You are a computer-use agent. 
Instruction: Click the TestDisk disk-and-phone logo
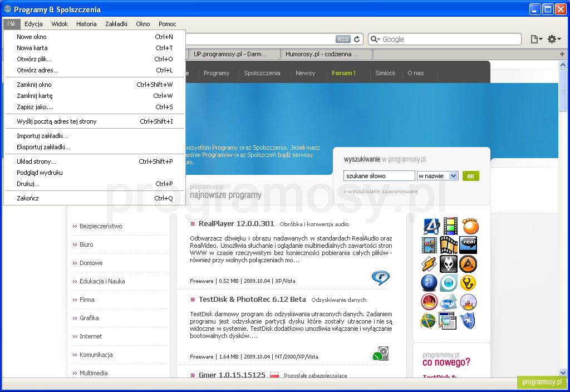381,354
